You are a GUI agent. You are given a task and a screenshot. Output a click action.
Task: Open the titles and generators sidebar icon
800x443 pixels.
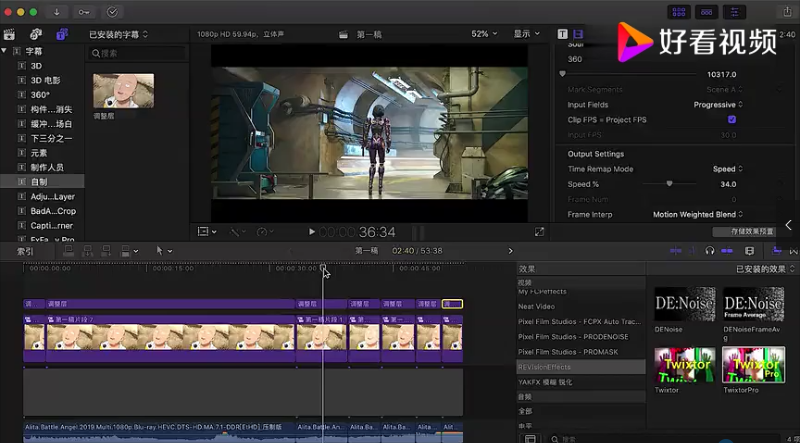click(x=62, y=34)
